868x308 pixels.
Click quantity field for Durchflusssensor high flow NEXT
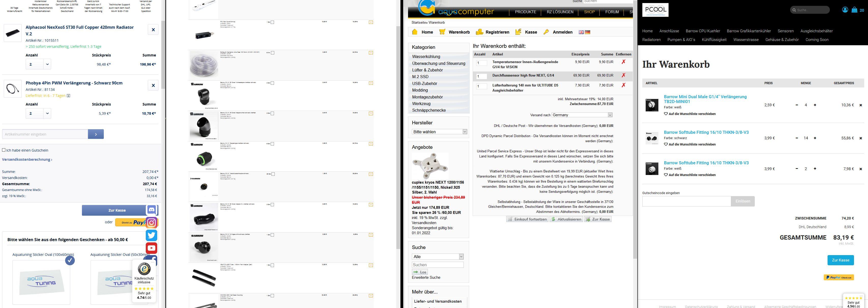tap(482, 76)
